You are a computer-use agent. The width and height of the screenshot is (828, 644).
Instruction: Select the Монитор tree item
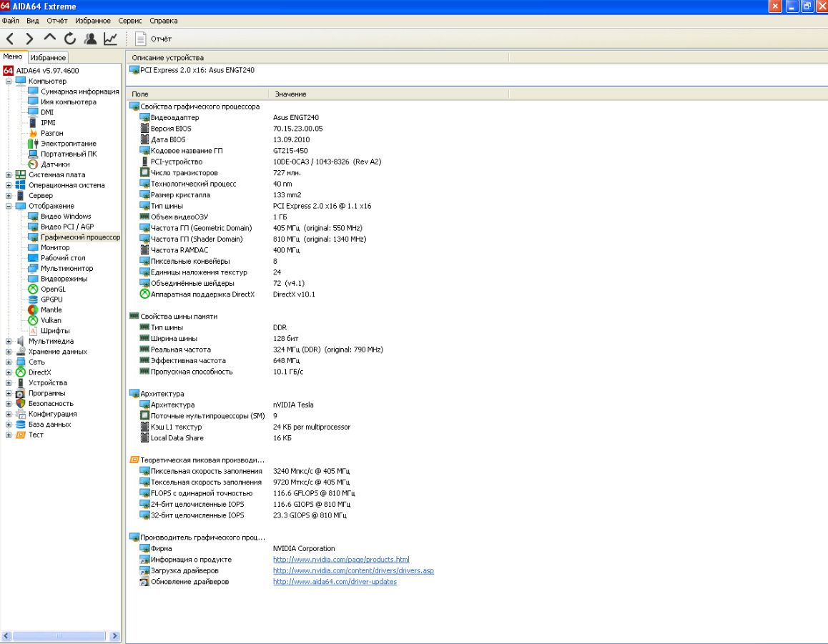(x=55, y=247)
